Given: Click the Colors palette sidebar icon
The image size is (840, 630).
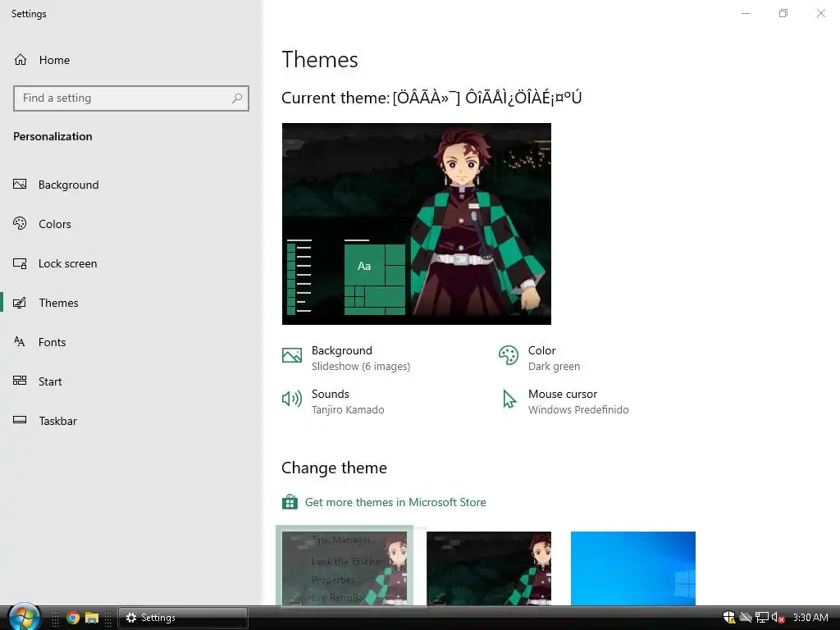Looking at the screenshot, I should tap(20, 223).
